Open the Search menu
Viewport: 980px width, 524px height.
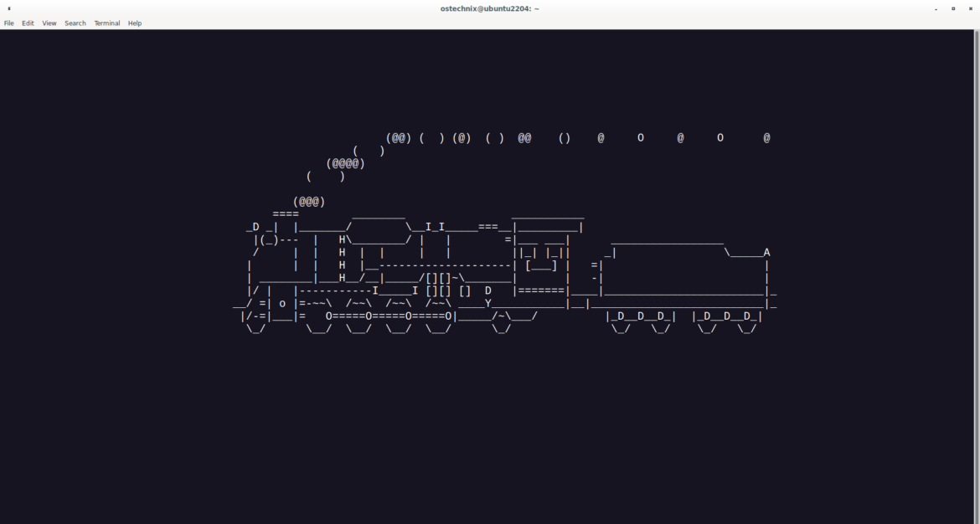pos(75,23)
